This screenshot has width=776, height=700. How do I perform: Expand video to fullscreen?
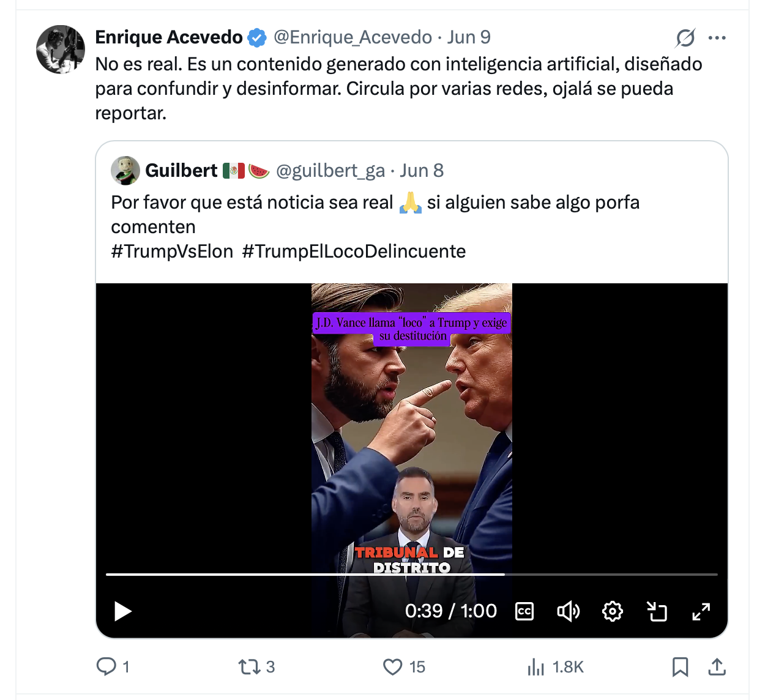coord(701,611)
